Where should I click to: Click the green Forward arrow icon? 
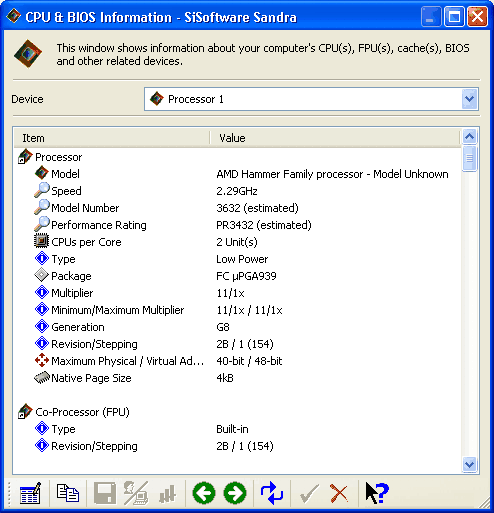(x=235, y=493)
